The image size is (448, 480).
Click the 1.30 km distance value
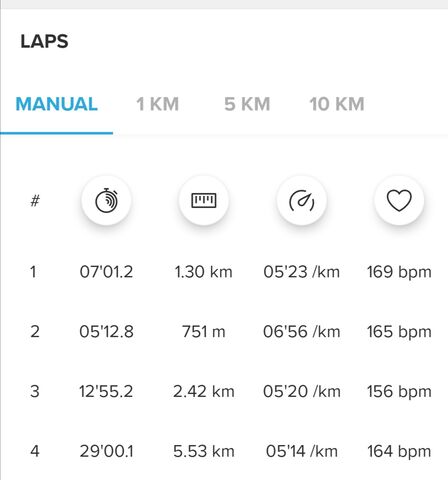tap(203, 272)
